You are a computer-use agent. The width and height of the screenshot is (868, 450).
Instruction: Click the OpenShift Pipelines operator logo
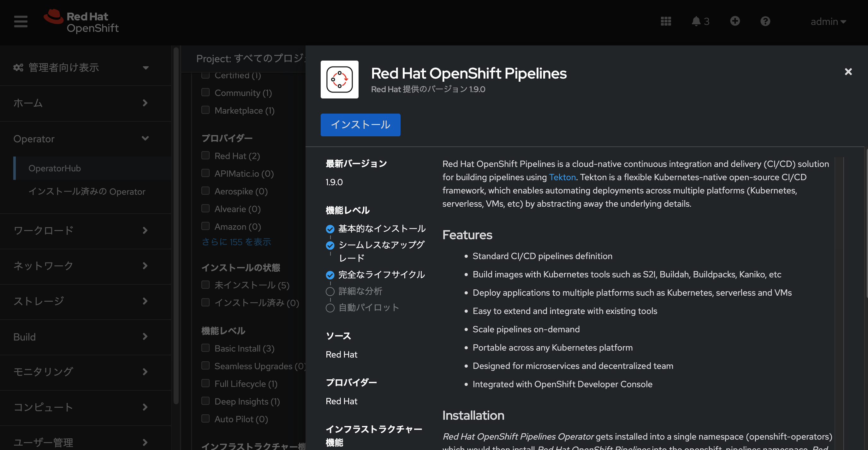339,80
